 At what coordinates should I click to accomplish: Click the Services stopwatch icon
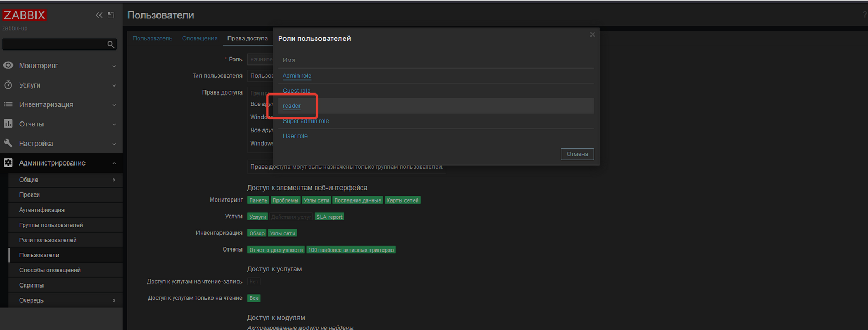click(x=8, y=85)
